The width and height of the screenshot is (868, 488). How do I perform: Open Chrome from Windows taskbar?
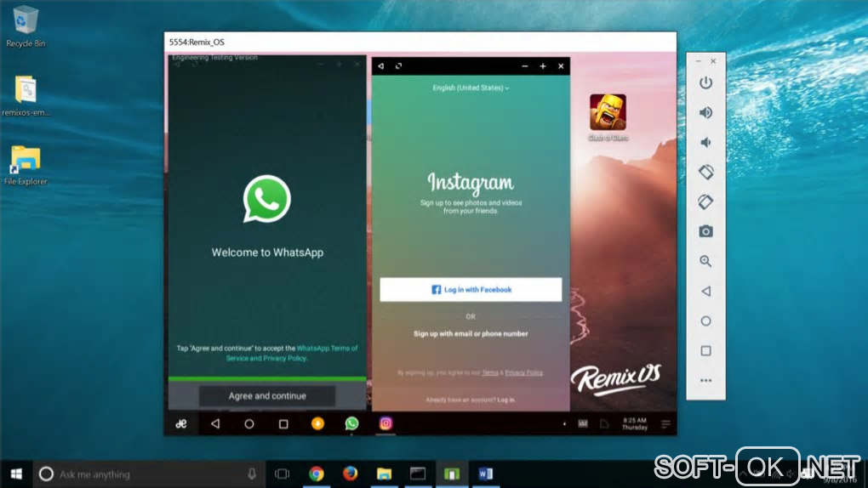(x=317, y=474)
